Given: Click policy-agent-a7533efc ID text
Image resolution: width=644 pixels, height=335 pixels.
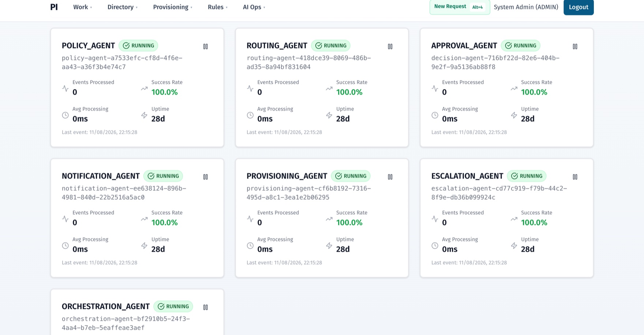Looking at the screenshot, I should 122,63.
